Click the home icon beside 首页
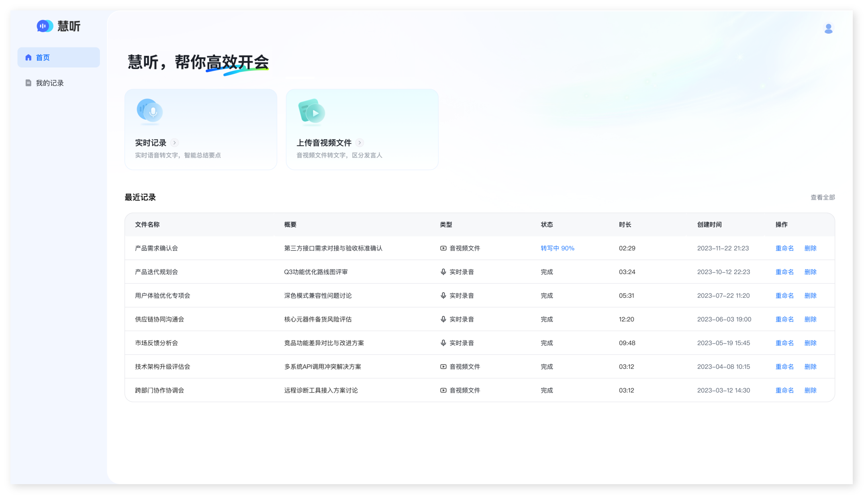868x499 pixels. [29, 57]
